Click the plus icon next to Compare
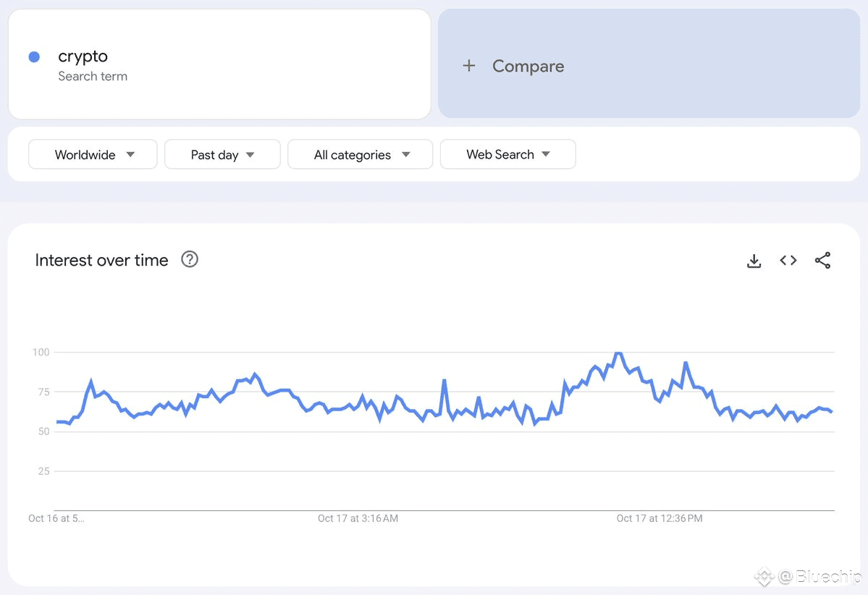Viewport: 868px width, 595px height. click(469, 66)
